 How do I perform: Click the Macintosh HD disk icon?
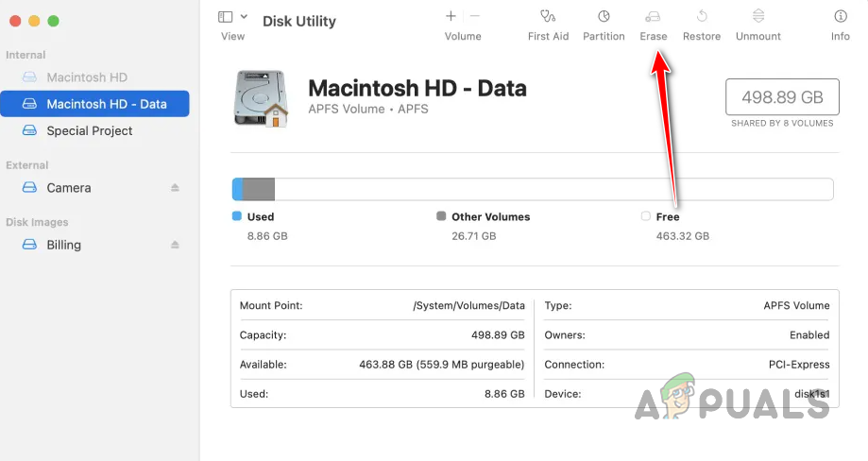tap(29, 77)
